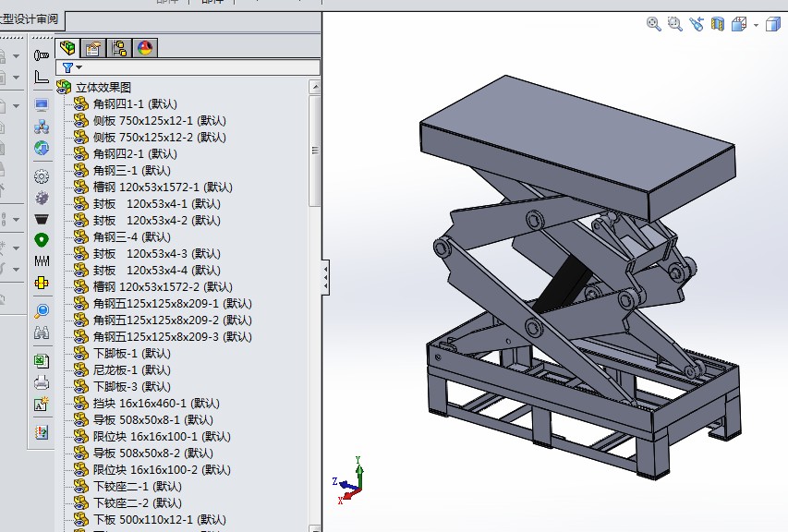The width and height of the screenshot is (788, 532).
Task: Select component 下板 500x110x12-1
Action: click(159, 519)
